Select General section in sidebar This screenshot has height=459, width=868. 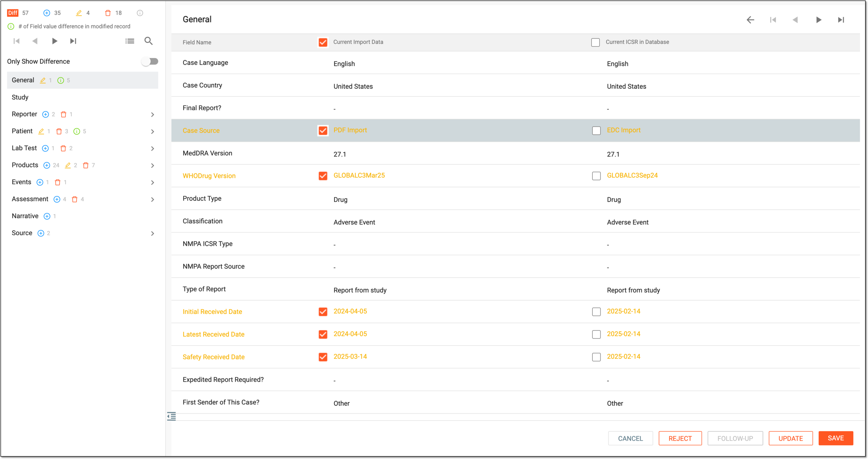tap(83, 80)
